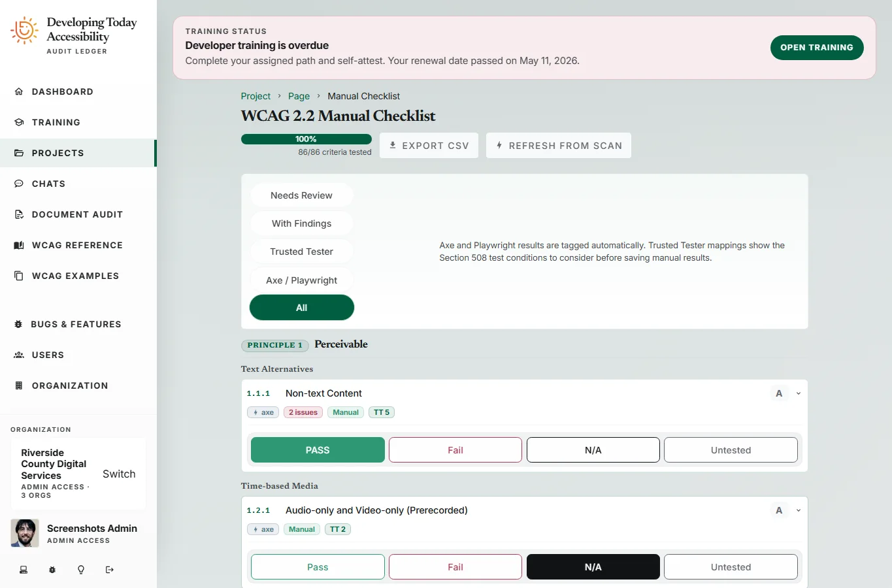
Task: Click the 100% criteria progress bar
Action: 306,139
